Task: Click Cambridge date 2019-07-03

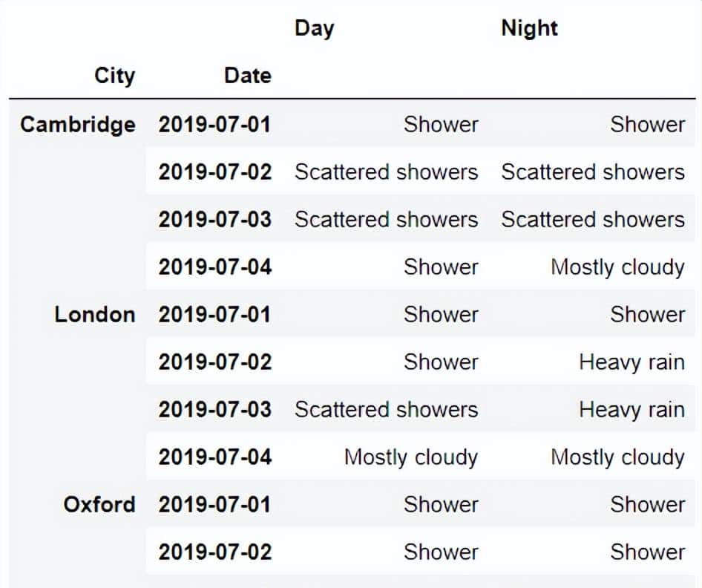Action: coord(214,219)
